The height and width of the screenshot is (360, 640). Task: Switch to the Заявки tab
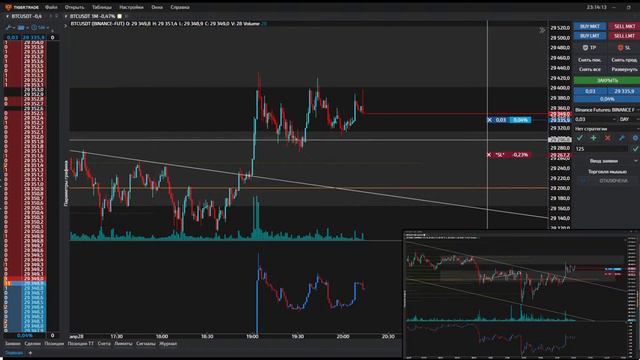pos(13,344)
